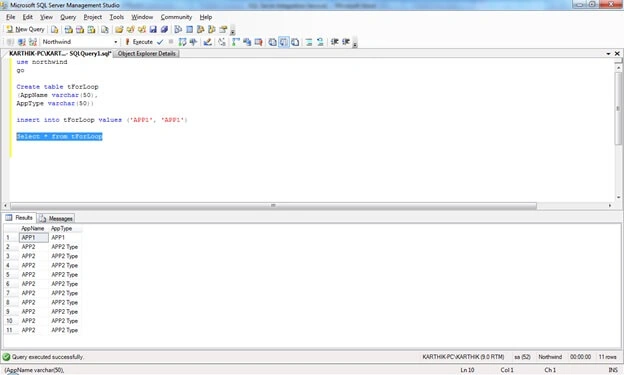Open a new Analysis Services DMX Query
The image size is (624, 375).
pyautogui.click(x=80, y=29)
